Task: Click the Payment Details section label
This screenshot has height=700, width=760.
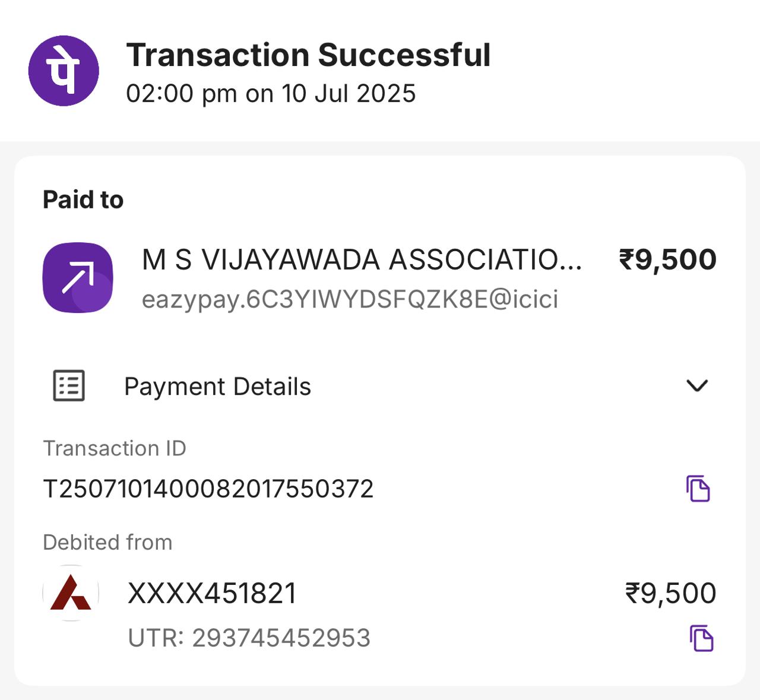Action: (217, 387)
